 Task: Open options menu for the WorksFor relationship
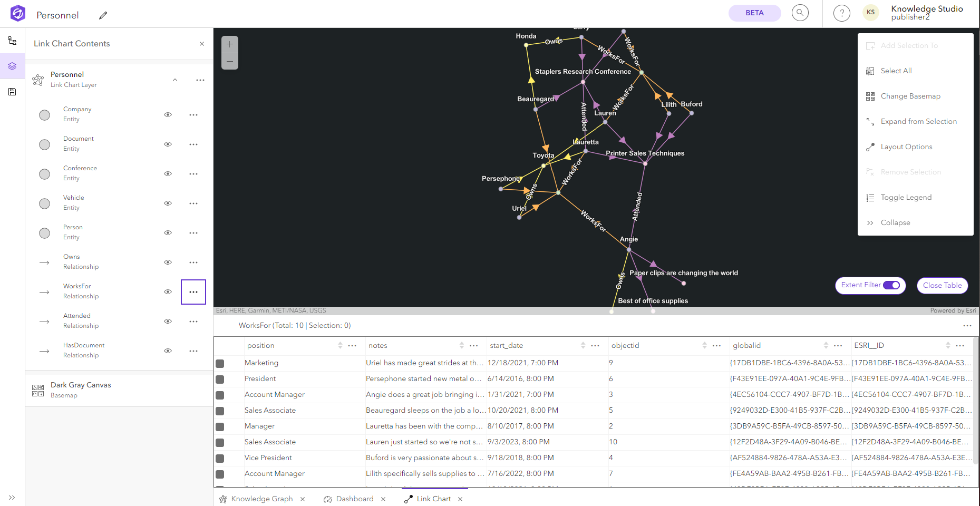tap(193, 291)
